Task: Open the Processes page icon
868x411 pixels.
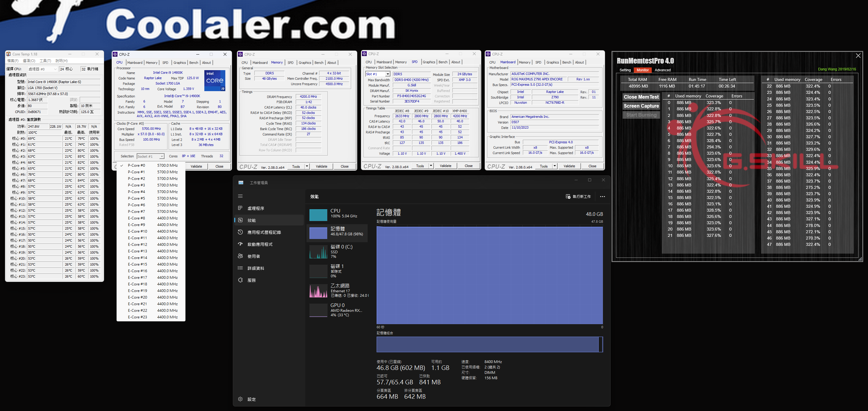Action: pos(240,208)
